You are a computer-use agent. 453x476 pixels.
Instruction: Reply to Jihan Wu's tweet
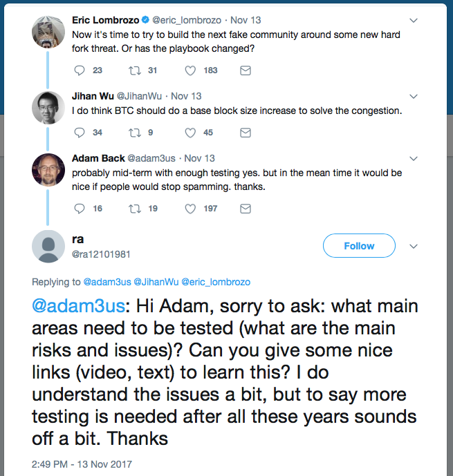[x=79, y=133]
